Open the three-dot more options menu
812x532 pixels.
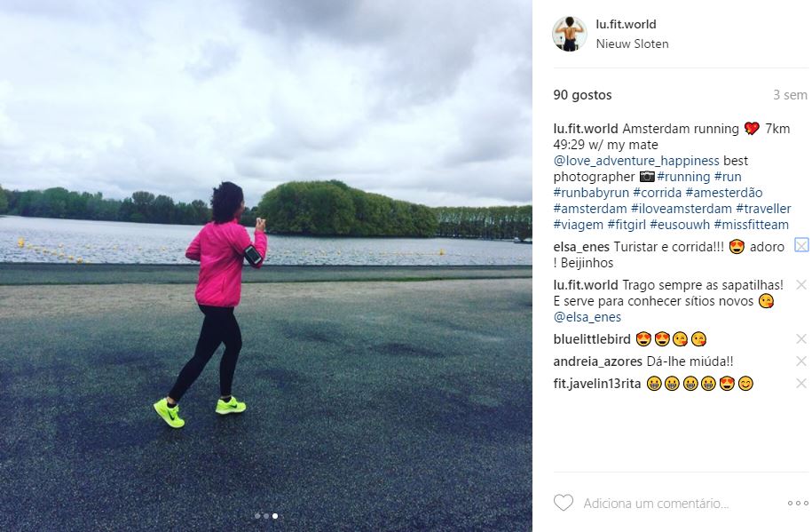798,503
